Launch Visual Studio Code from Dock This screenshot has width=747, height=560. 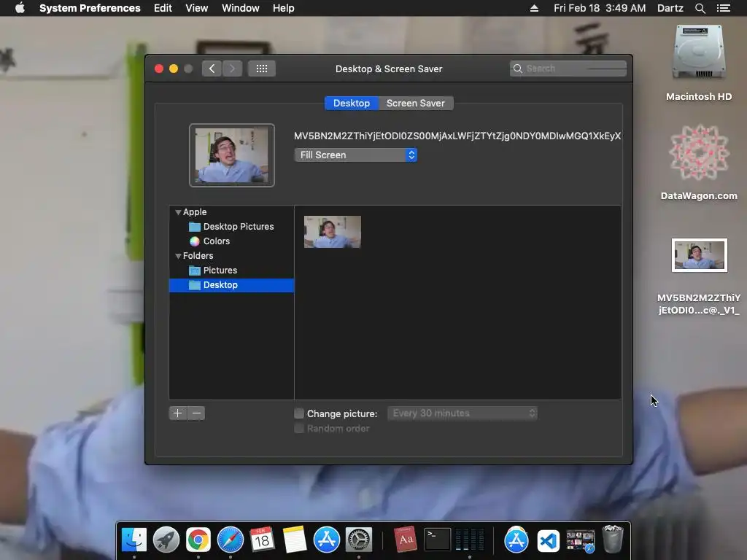(549, 541)
